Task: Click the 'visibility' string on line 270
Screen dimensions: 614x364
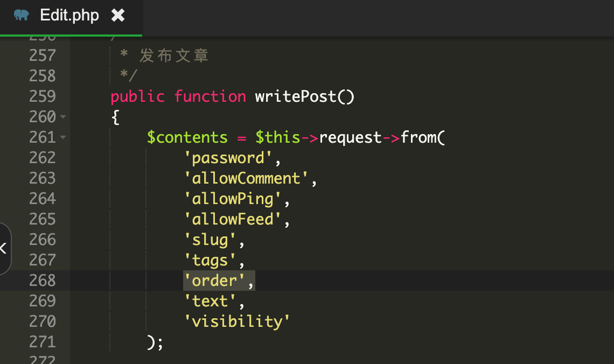Action: pos(237,321)
